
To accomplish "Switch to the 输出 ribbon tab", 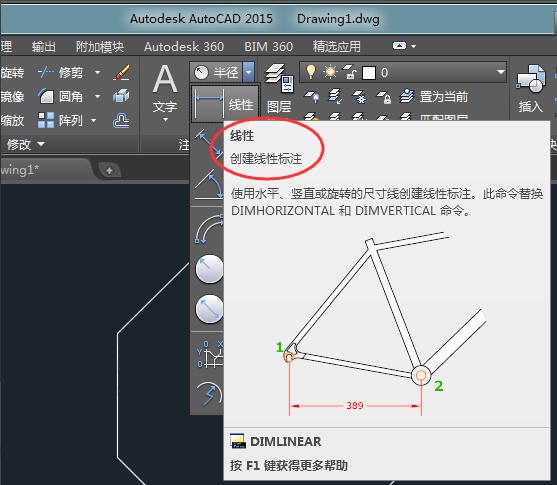I will coord(44,47).
